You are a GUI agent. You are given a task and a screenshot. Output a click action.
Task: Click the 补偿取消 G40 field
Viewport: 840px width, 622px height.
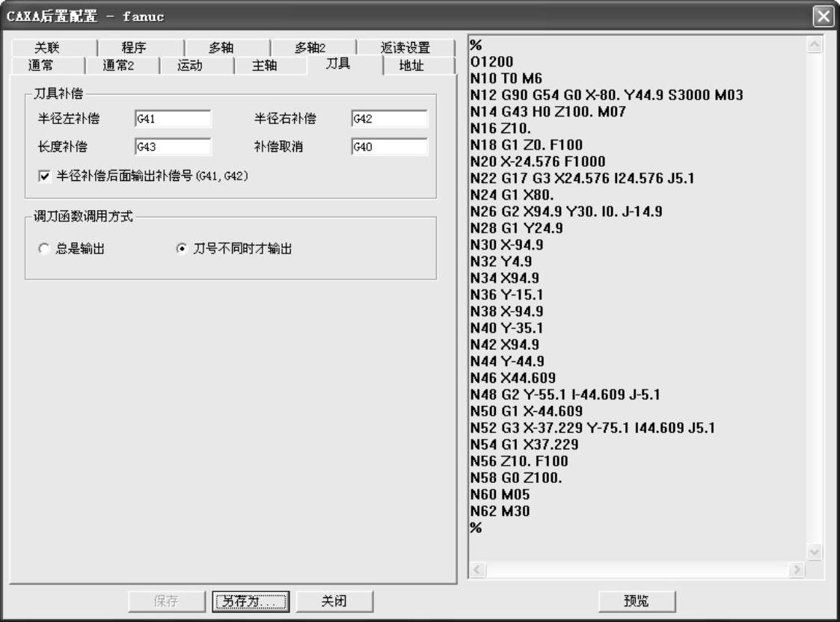coord(389,147)
